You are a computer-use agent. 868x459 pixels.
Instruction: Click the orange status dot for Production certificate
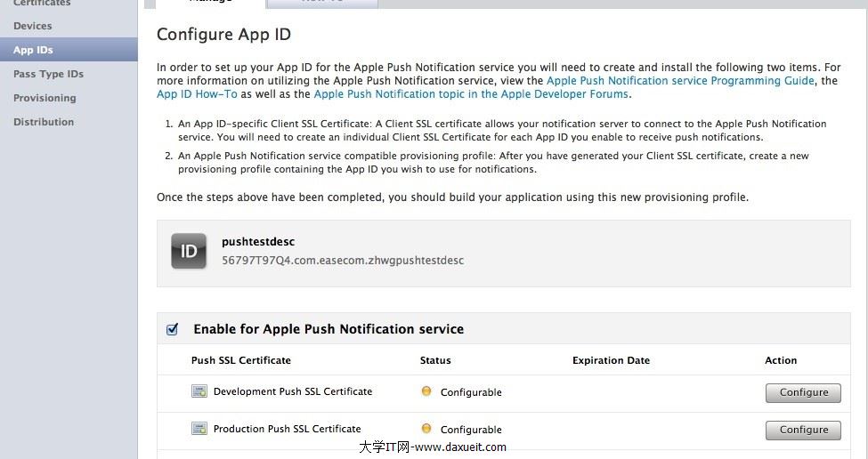(x=426, y=429)
